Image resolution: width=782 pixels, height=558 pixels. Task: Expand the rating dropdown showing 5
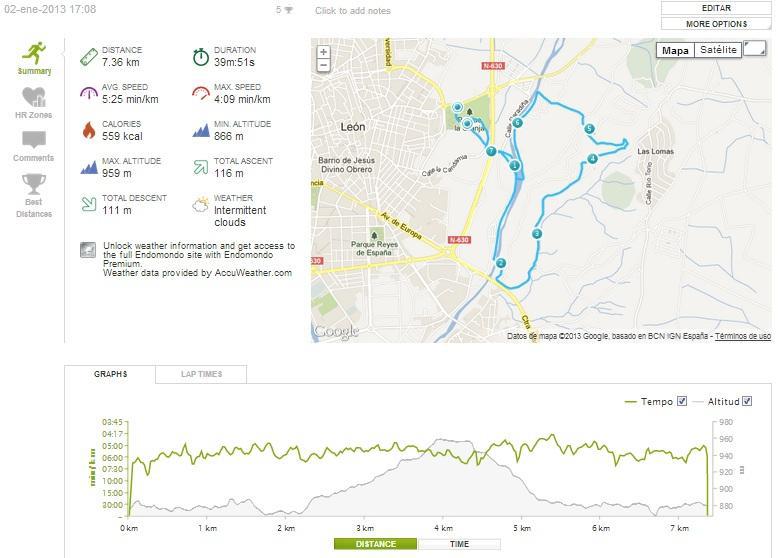click(x=285, y=10)
